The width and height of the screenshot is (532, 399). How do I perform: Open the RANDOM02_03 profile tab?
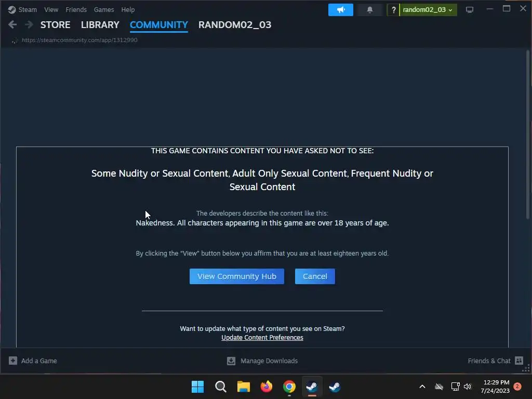(235, 25)
